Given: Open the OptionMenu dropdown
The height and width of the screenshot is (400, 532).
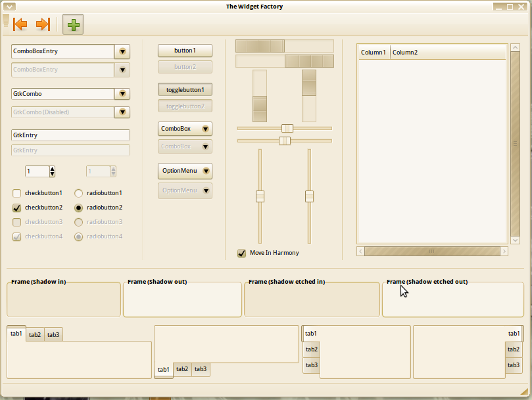Looking at the screenshot, I should pos(185,171).
